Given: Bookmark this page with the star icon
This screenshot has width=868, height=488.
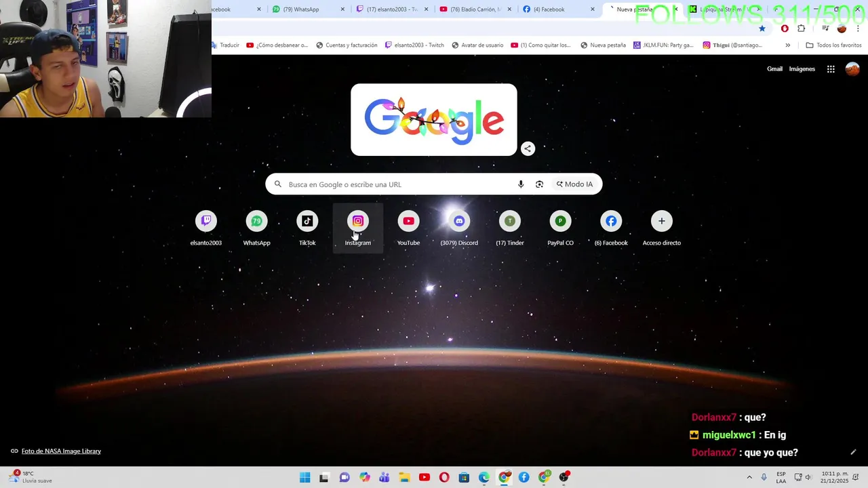Looking at the screenshot, I should [x=762, y=28].
